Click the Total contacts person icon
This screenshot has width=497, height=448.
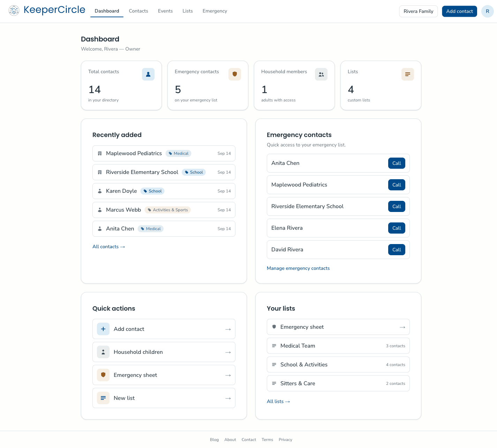tap(148, 74)
